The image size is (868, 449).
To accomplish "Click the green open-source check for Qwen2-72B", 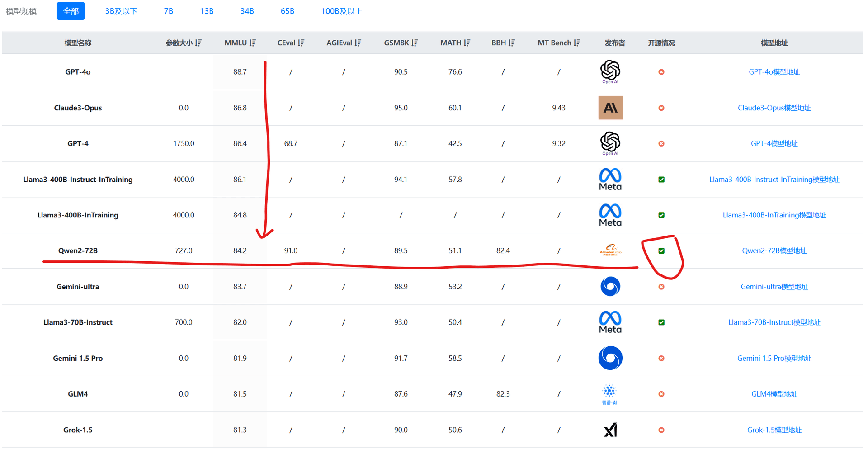I will (x=661, y=250).
